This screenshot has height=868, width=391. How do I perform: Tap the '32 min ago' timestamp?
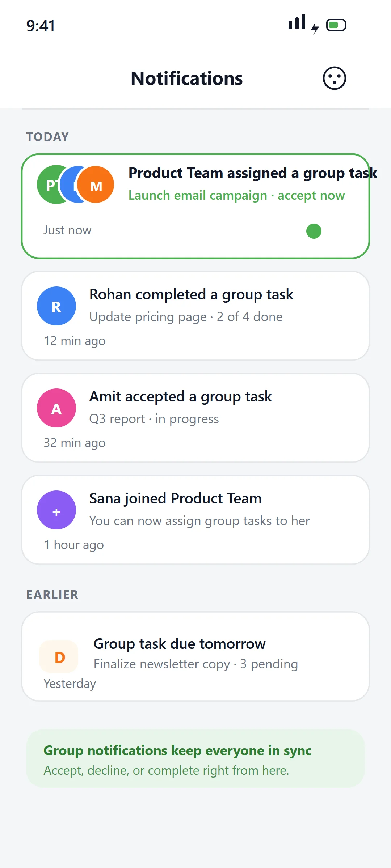pos(75,443)
